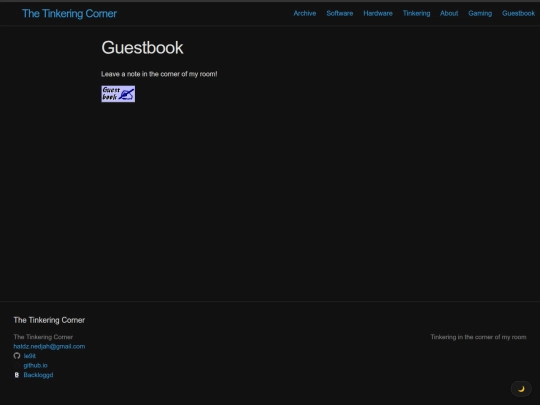Toggle dark mode with the moon button

pos(521,389)
